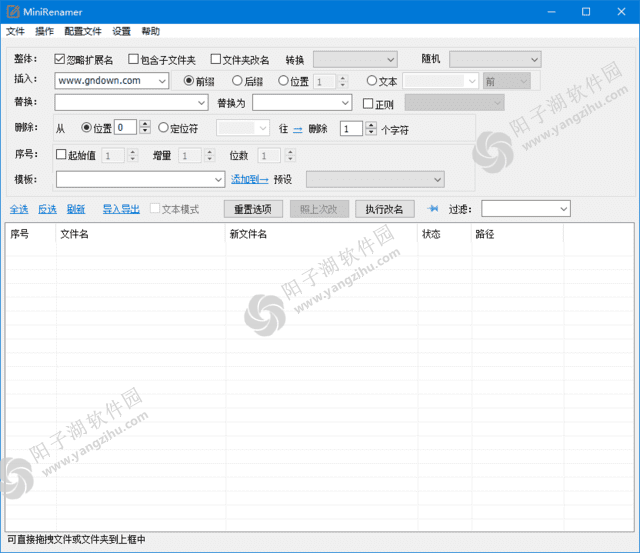Click the 照上次改 button
Viewport: 640px width, 553px height.
[319, 209]
